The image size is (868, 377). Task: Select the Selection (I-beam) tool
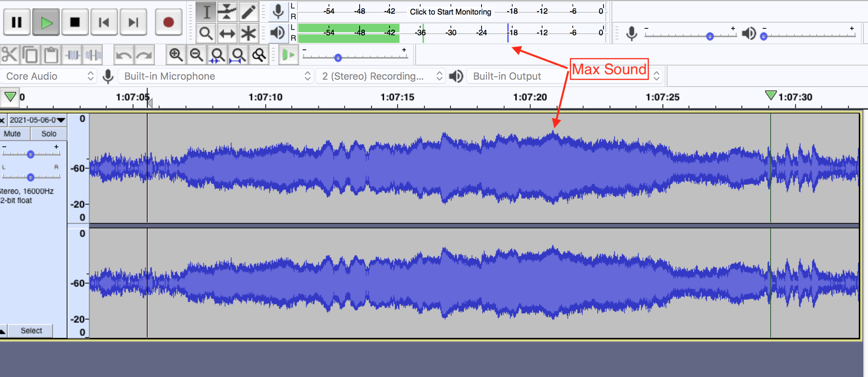click(x=206, y=12)
